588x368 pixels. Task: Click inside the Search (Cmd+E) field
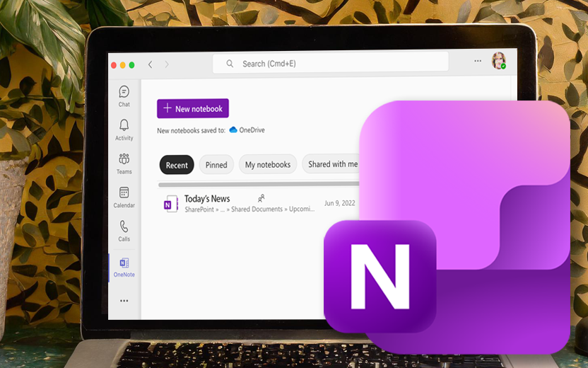(x=330, y=63)
